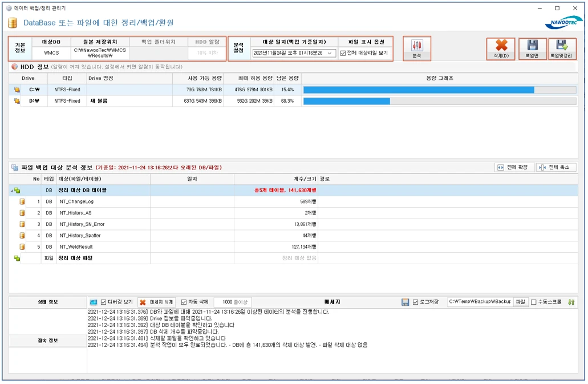The width and height of the screenshot is (588, 384).
Task: Click the 13,861개행 row count value
Action: [x=305, y=225]
